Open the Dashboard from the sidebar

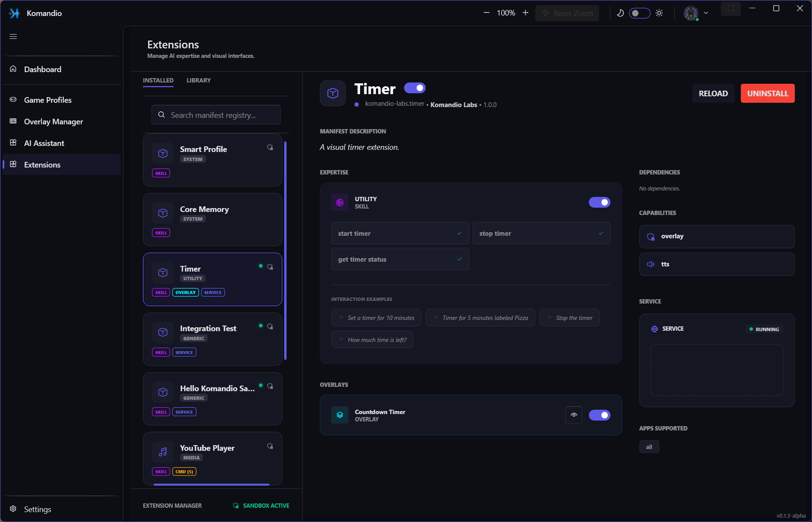tap(42, 69)
